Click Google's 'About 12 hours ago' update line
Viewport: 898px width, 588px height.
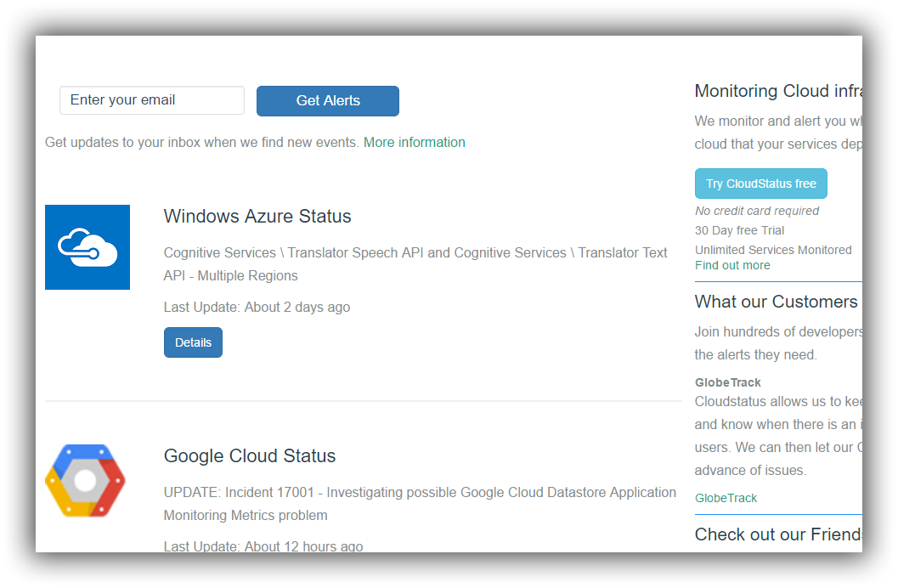263,546
